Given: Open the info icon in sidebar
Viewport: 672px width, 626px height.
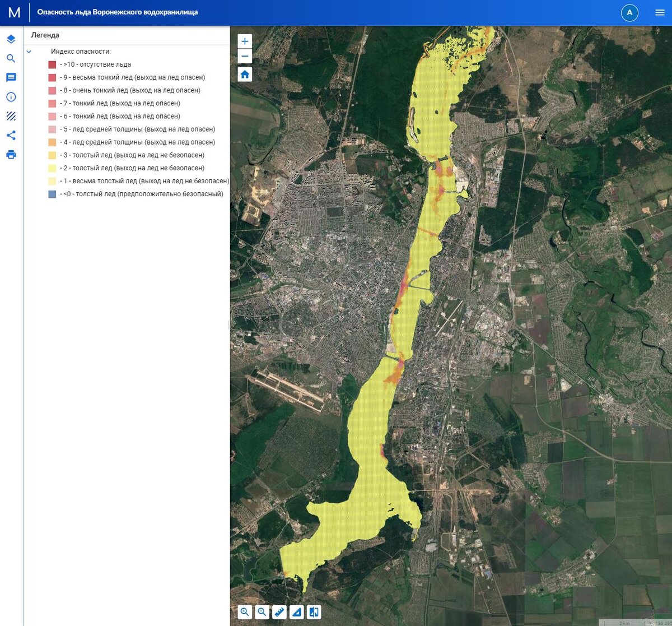Looking at the screenshot, I should point(11,97).
